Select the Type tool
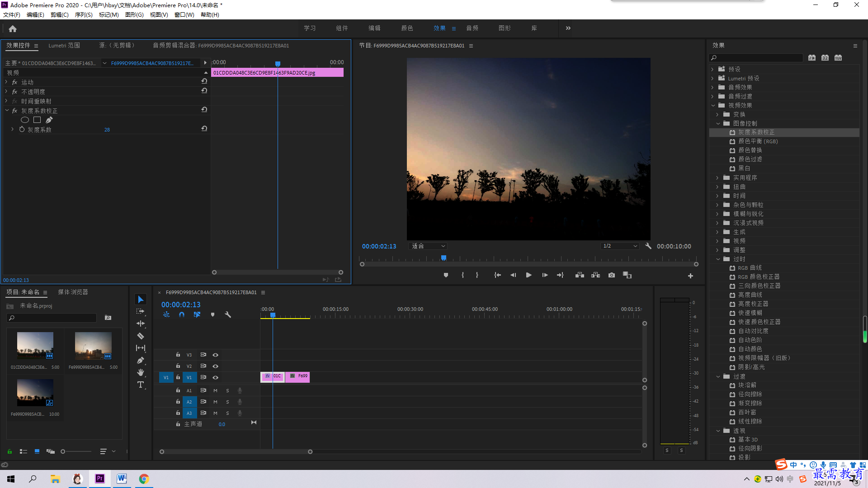 141,385
